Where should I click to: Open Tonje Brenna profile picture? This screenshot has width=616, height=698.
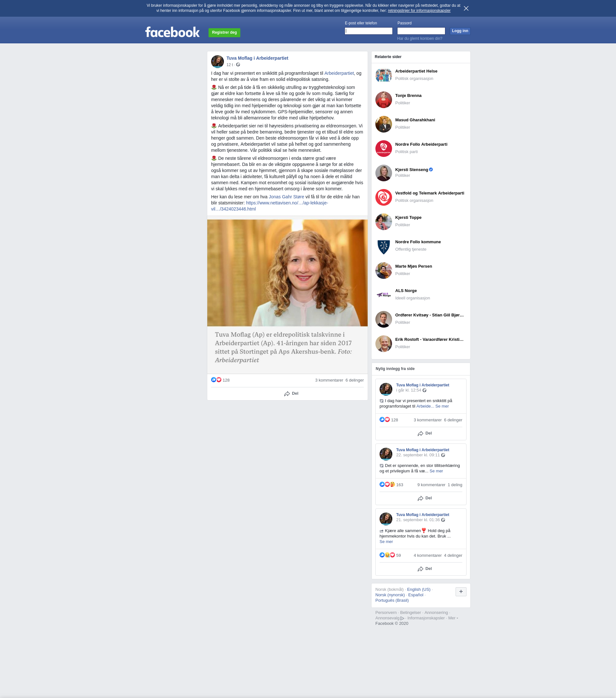pyautogui.click(x=383, y=100)
